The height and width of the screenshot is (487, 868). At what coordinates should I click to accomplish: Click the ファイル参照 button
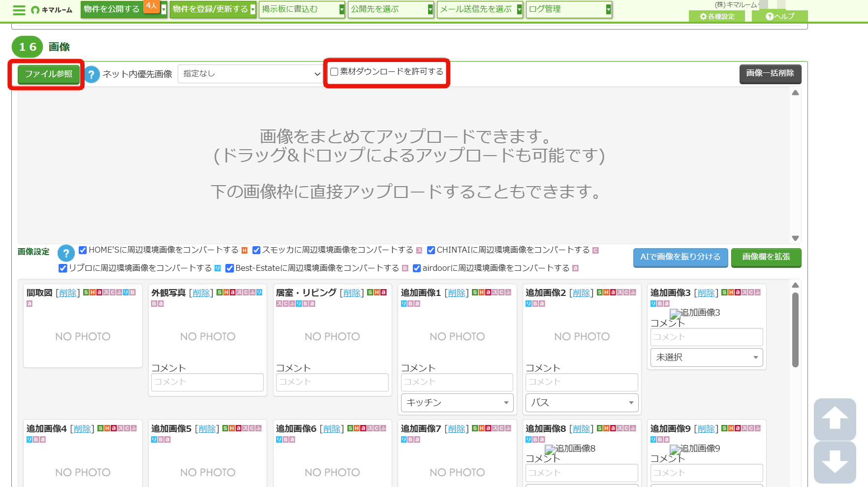coord(48,74)
